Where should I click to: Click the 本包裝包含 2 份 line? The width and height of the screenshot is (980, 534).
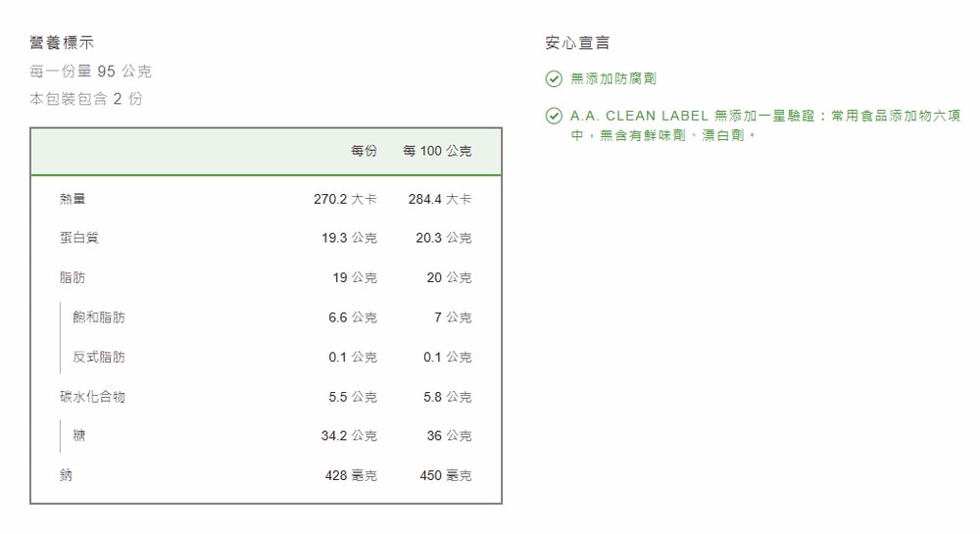[85, 99]
